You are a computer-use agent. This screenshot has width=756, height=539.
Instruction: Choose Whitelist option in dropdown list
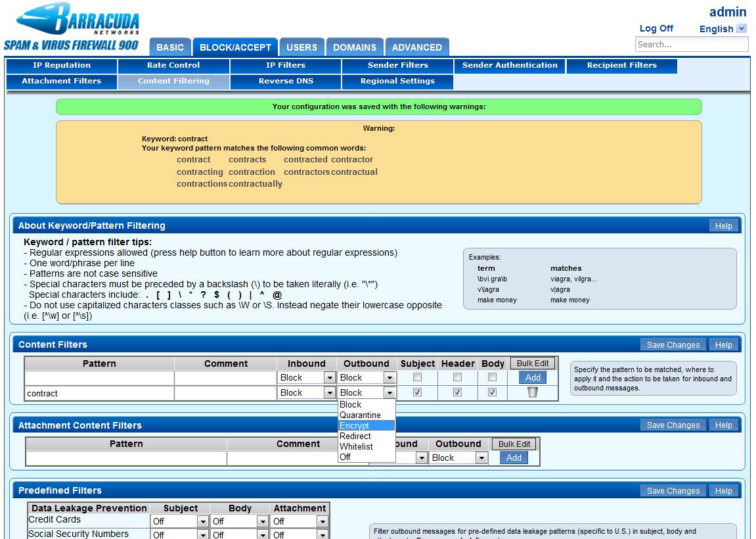(x=367, y=446)
